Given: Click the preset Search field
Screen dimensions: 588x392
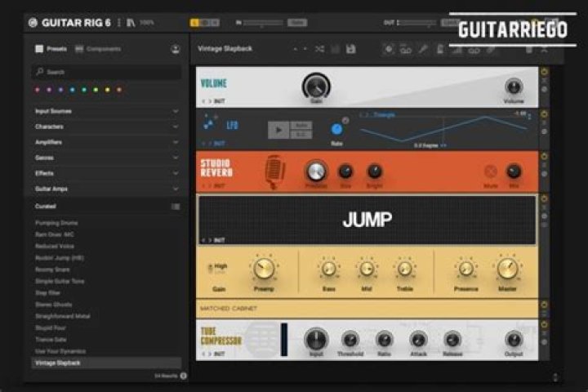Looking at the screenshot, I should [x=106, y=72].
